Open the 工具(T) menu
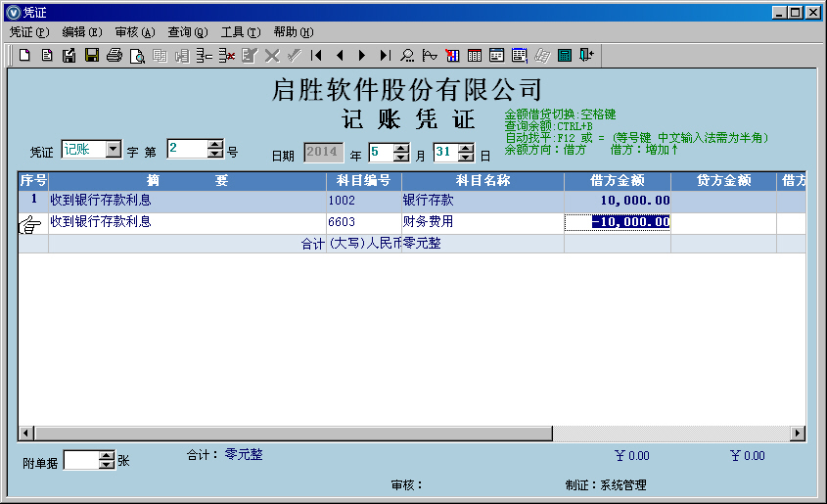Screen dimensions: 827x504 click(241, 32)
